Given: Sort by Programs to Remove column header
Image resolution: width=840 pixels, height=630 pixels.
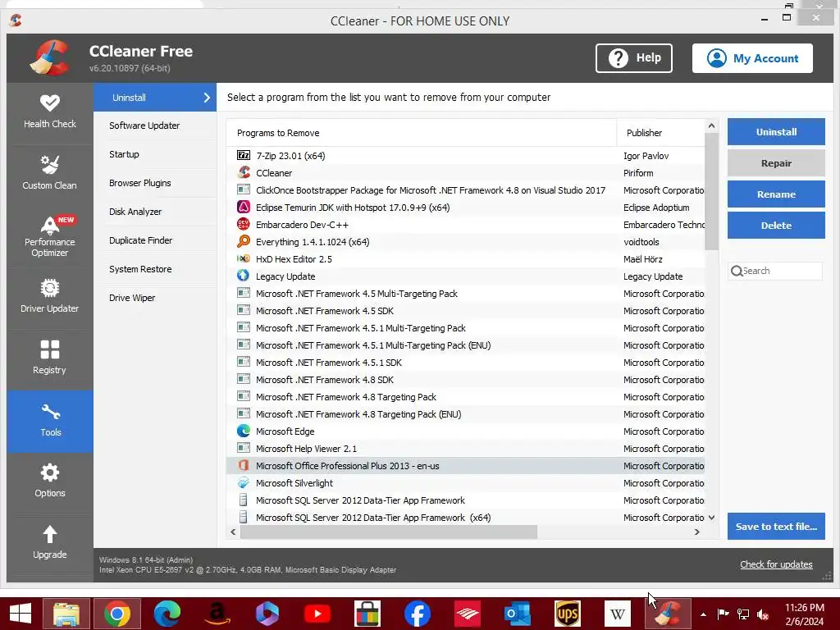Looking at the screenshot, I should 422,133.
